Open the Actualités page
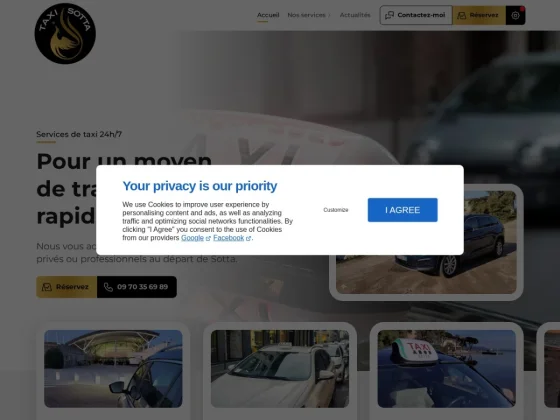The height and width of the screenshot is (420, 560). point(355,15)
